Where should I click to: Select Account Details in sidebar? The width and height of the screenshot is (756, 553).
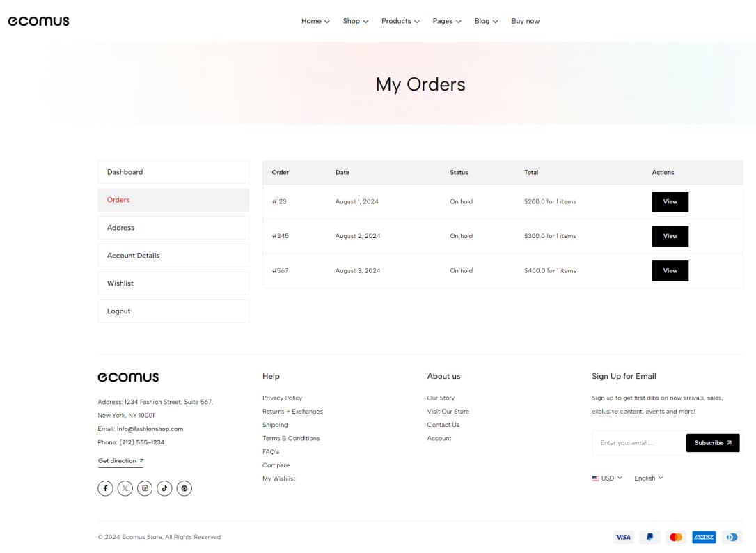(173, 256)
